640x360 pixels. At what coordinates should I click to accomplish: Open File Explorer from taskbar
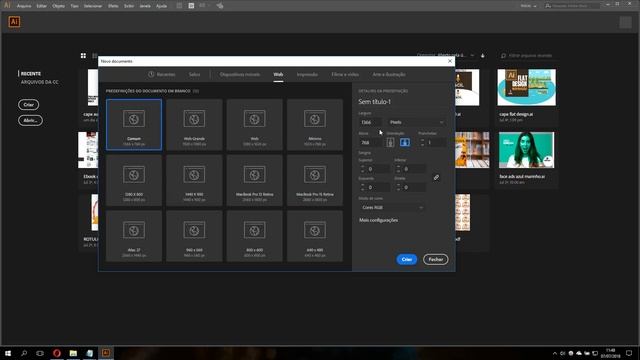[73, 353]
